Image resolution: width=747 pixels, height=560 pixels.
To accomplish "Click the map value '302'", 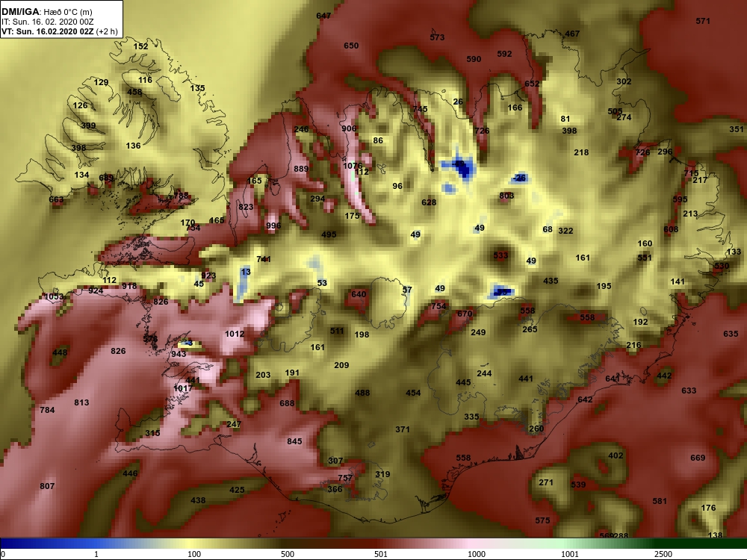I will [x=624, y=81].
